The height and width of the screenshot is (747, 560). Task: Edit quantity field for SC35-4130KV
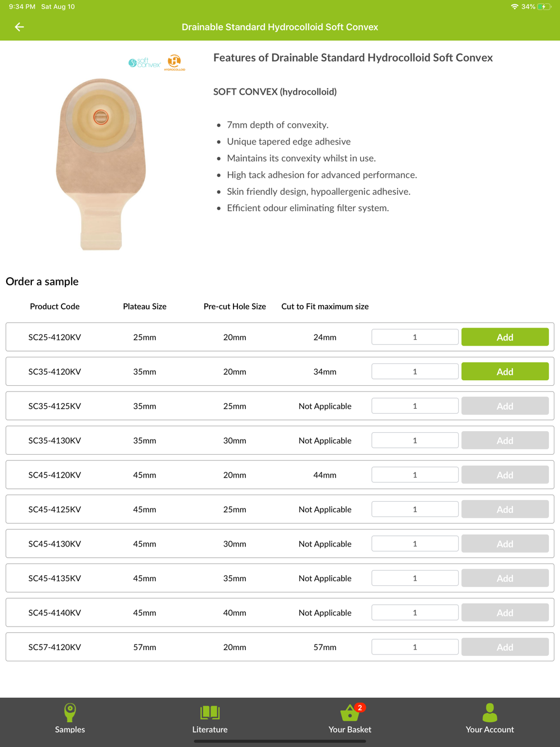pyautogui.click(x=415, y=441)
